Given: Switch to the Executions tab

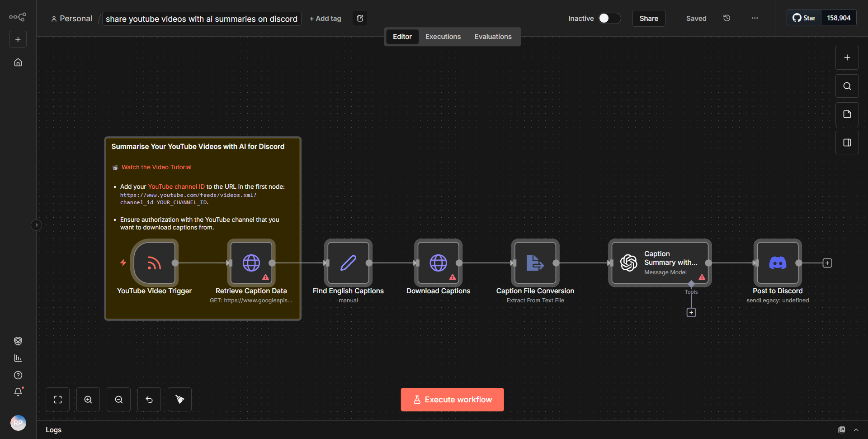Looking at the screenshot, I should coord(443,37).
